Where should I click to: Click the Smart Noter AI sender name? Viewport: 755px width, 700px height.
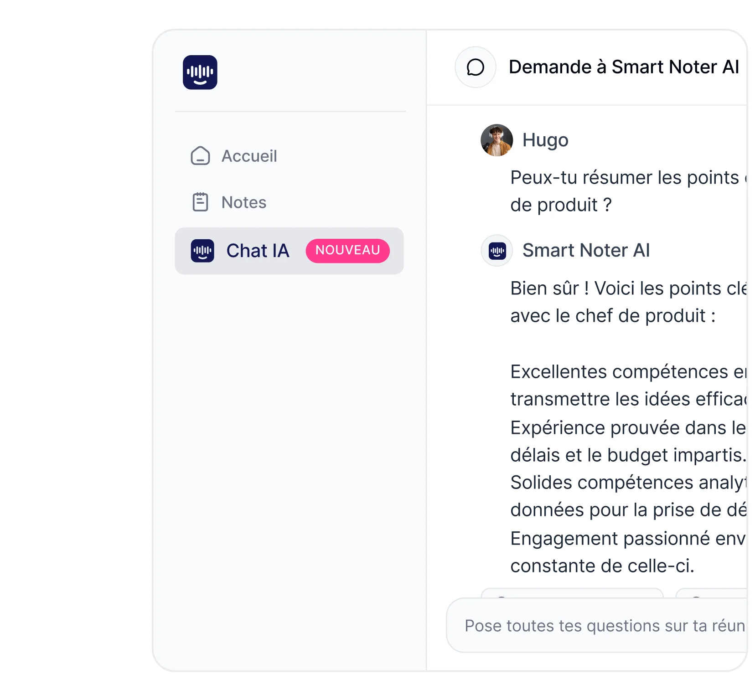[x=586, y=250]
